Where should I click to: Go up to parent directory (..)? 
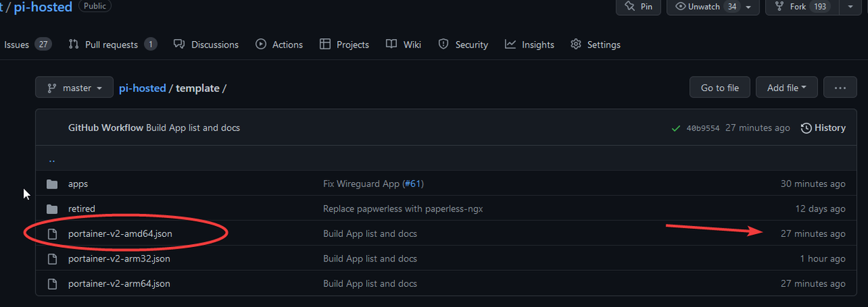[x=52, y=160]
